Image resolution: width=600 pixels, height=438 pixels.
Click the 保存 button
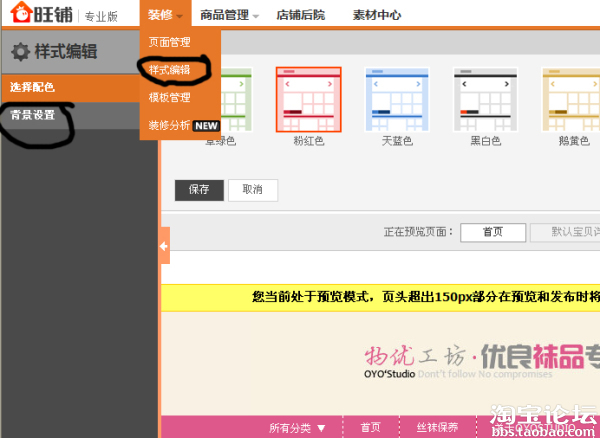pyautogui.click(x=199, y=190)
